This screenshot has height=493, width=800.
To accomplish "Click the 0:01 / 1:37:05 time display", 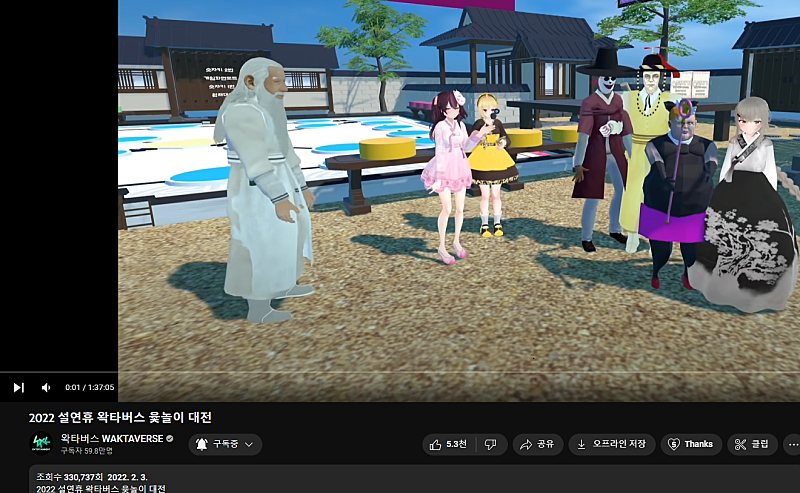I will pyautogui.click(x=89, y=387).
